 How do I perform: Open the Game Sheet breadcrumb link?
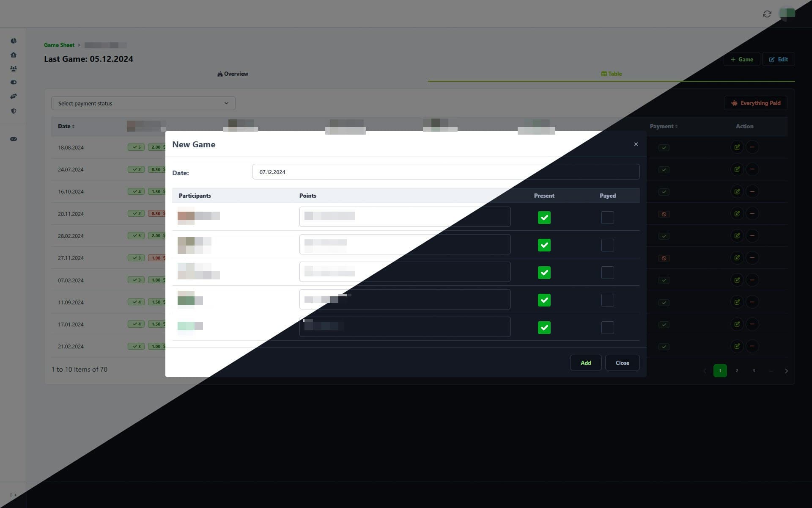point(59,45)
